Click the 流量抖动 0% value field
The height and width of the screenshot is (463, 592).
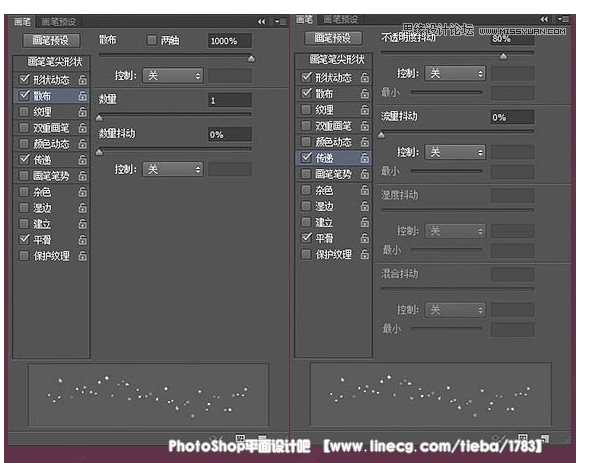coord(512,117)
